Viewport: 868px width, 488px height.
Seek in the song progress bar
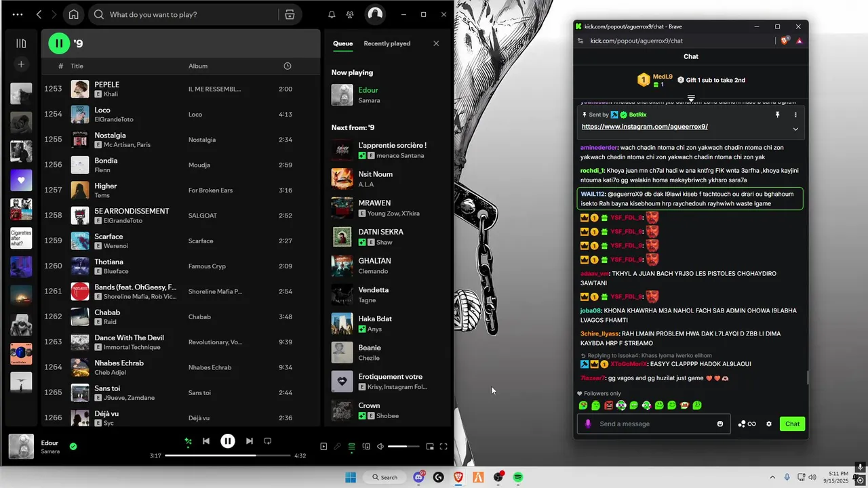point(227,455)
